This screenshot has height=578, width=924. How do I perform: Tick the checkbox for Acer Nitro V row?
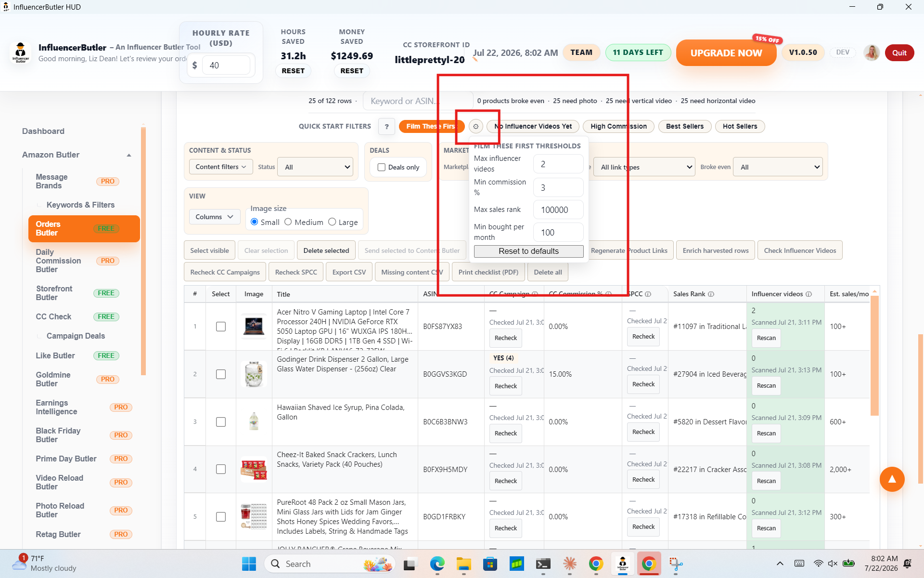tap(221, 327)
